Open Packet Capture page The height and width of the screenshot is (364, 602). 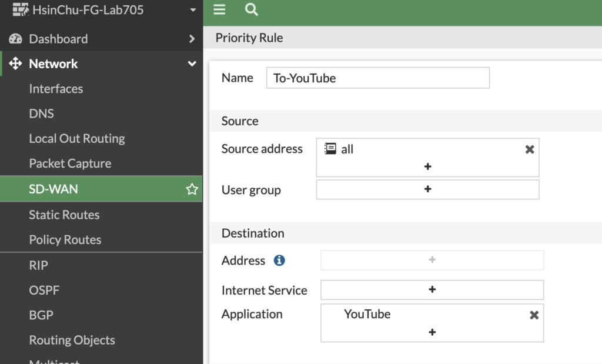click(70, 163)
